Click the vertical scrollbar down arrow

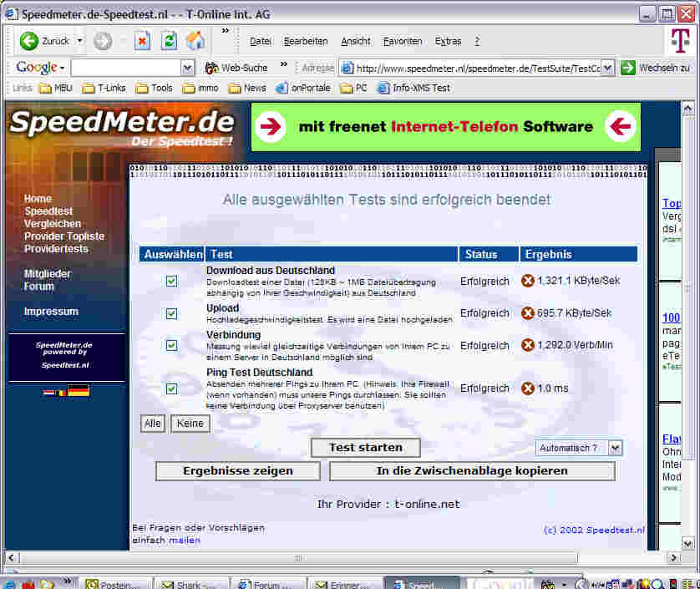pyautogui.click(x=687, y=543)
